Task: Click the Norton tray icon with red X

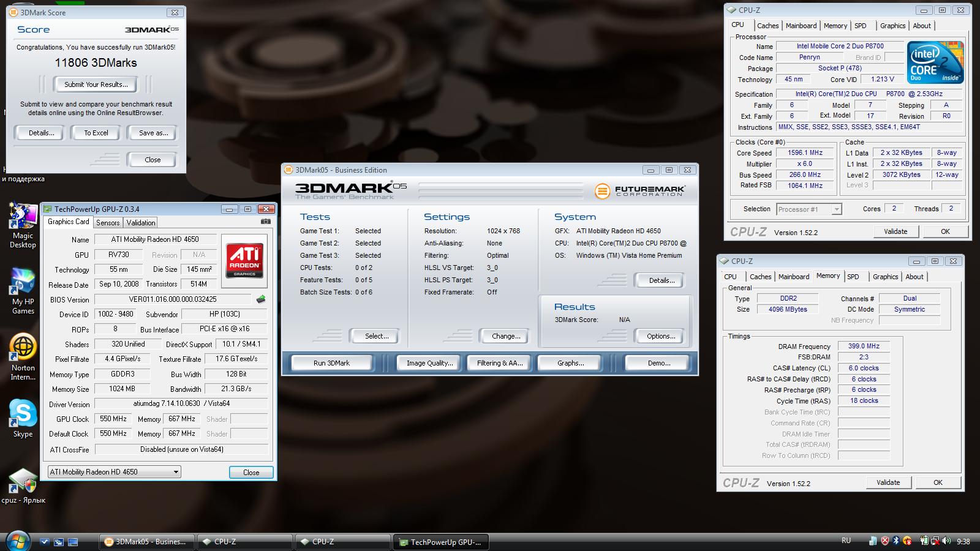Action: pyautogui.click(x=907, y=541)
